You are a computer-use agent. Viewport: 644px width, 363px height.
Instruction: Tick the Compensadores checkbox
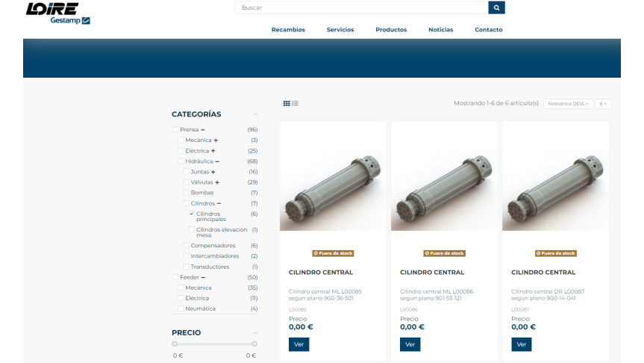[x=186, y=246]
